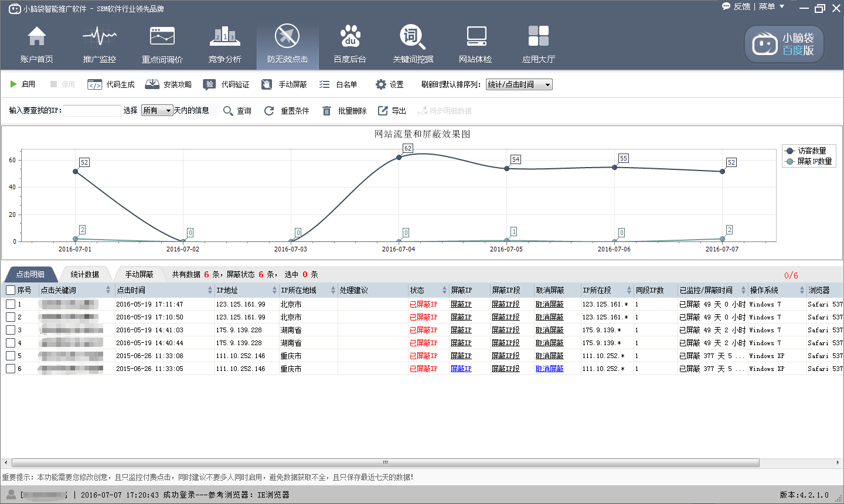Click the 设置 gear icon
The width and height of the screenshot is (844, 504).
click(x=381, y=84)
